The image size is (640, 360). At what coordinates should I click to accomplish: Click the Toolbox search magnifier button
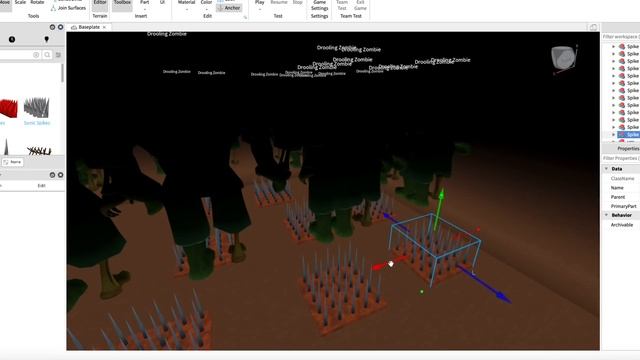click(47, 55)
